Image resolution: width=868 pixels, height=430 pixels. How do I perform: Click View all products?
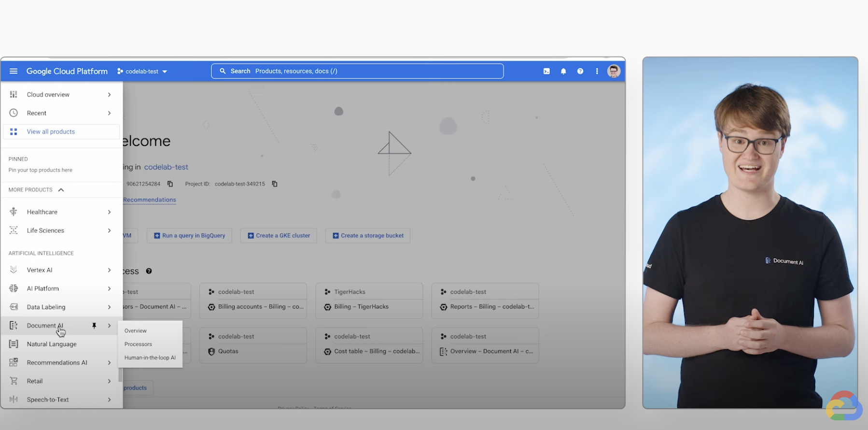click(61, 131)
